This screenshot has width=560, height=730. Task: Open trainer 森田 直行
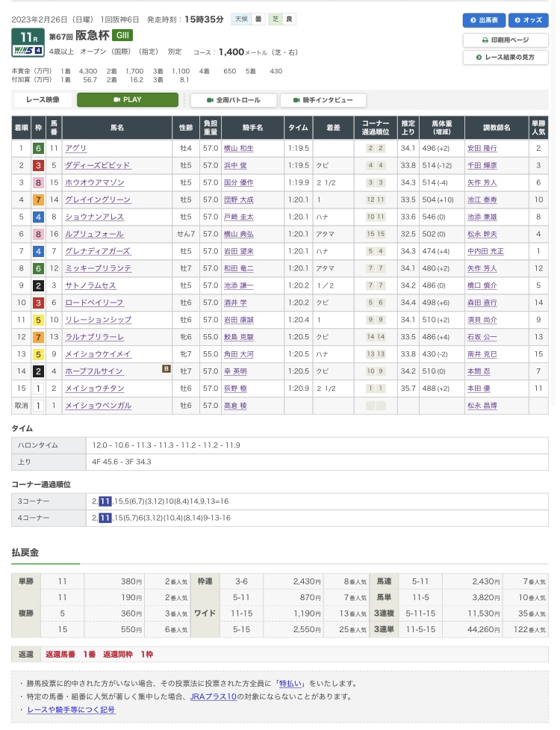482,303
